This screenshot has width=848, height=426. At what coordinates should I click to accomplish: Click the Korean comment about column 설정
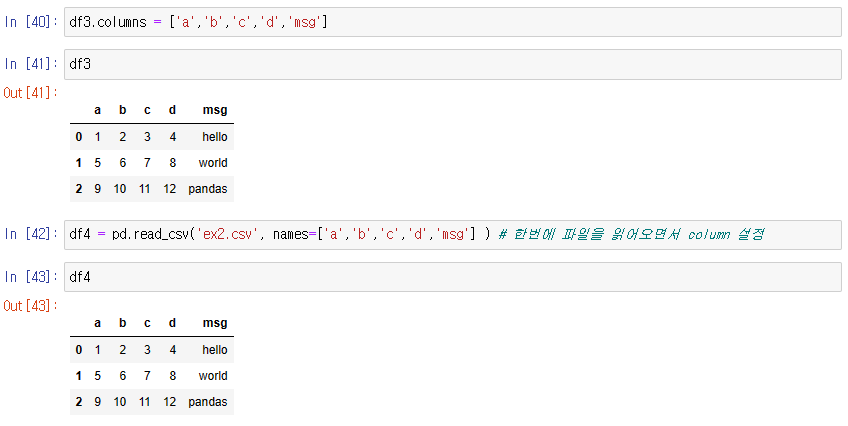[x=631, y=234]
